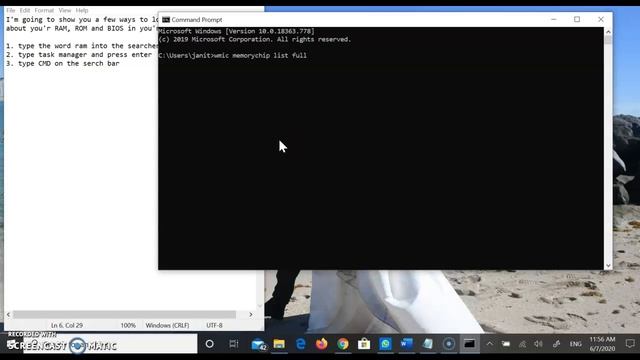Switch to Command Prompt on the taskbar
This screenshot has height=360, width=640.
[x=470, y=344]
